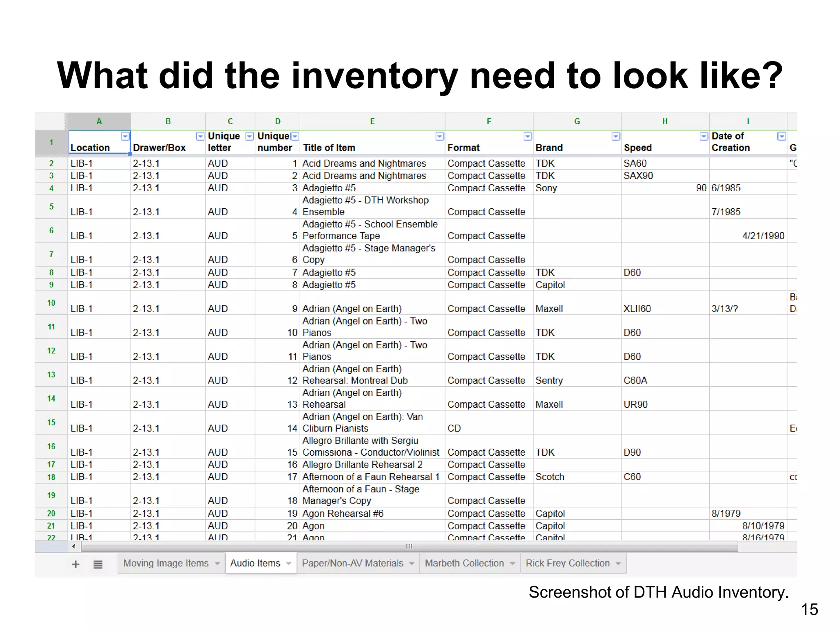Click the '4/21/1990' date cell
840x630 pixels.
tap(748, 231)
